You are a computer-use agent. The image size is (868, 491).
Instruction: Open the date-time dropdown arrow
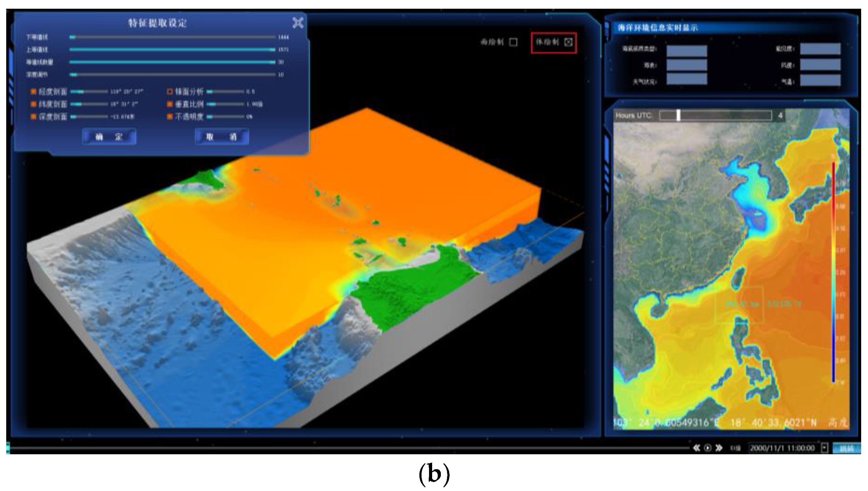824,448
